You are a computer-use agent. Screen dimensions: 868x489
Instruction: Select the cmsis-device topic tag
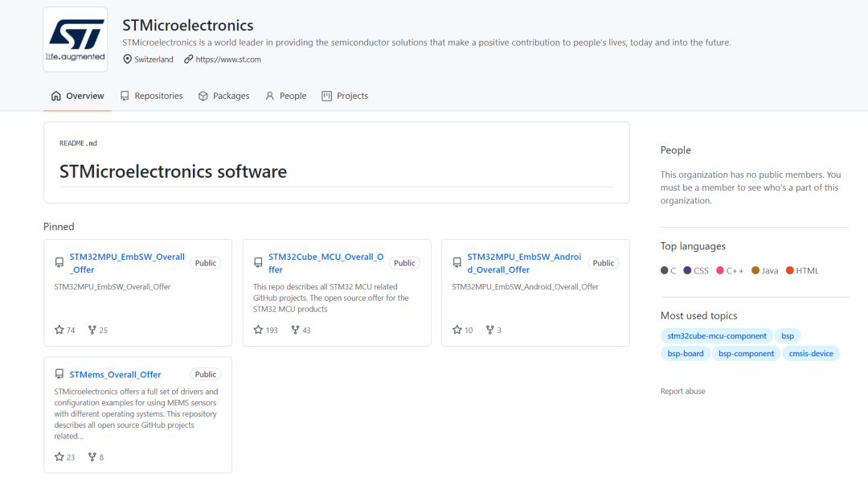811,353
